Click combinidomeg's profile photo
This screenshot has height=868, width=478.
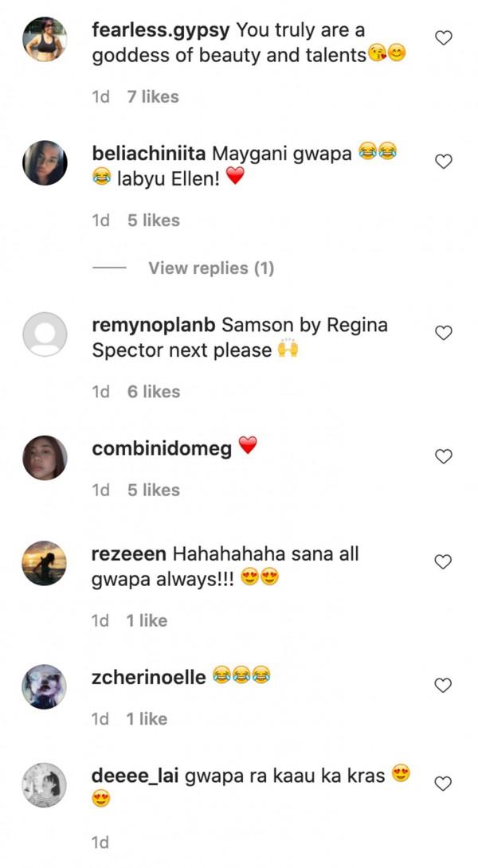tap(45, 457)
